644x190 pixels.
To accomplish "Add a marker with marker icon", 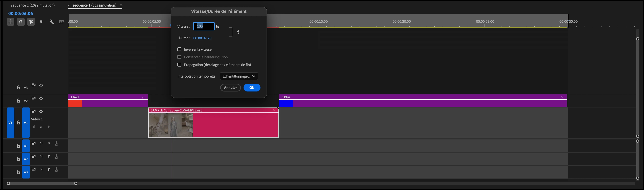I will [x=41, y=22].
